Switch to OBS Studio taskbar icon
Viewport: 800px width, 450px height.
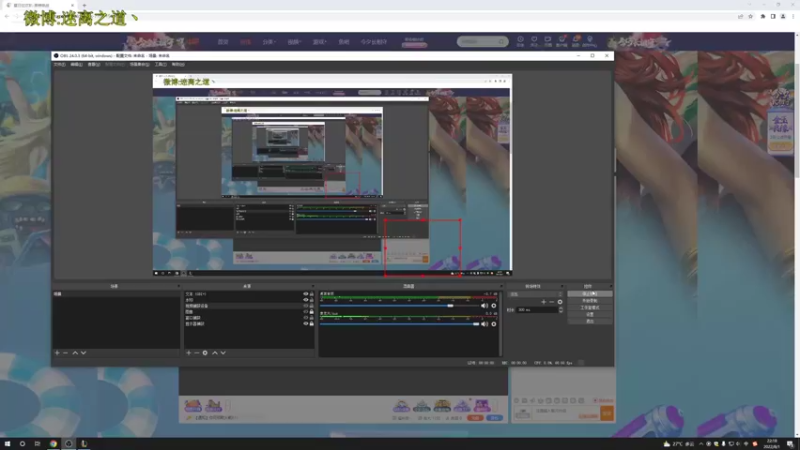click(x=68, y=444)
